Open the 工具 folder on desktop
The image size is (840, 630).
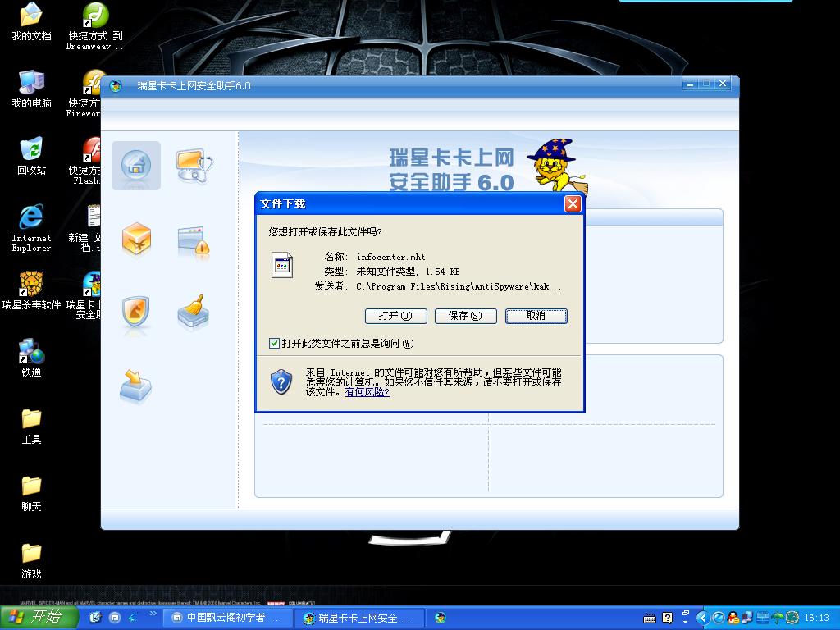point(31,427)
